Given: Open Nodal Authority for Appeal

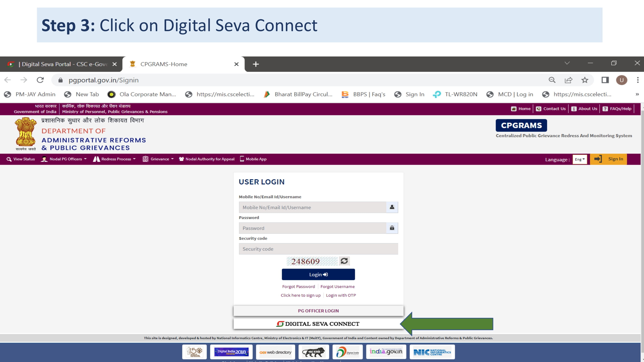Looking at the screenshot, I should point(207,159).
